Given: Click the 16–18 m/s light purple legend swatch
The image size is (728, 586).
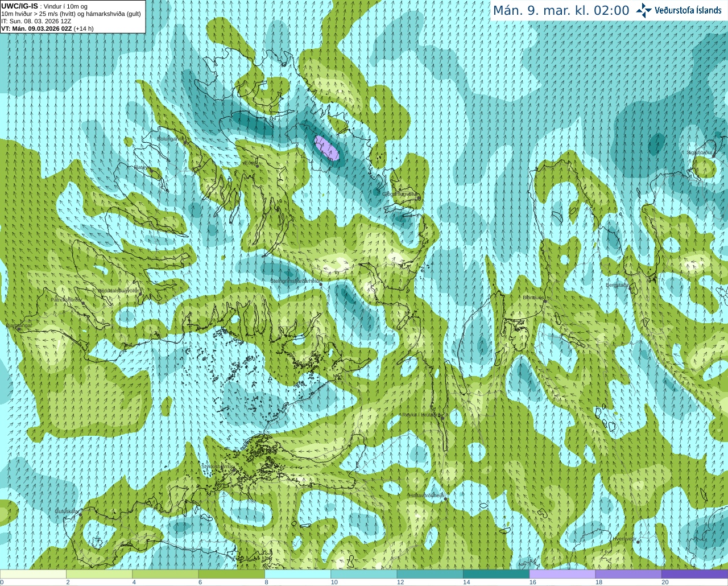Looking at the screenshot, I should click(x=562, y=573).
